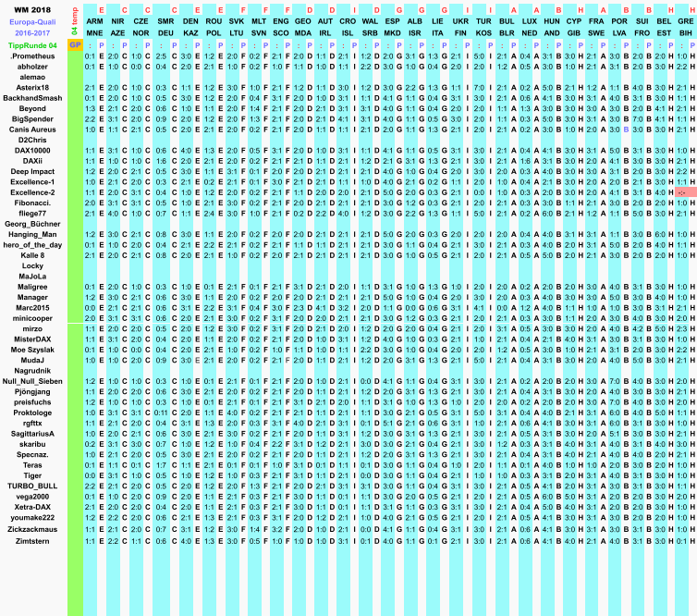Click the .Prometheus player name
This screenshot has width=697, height=616.
33,55
